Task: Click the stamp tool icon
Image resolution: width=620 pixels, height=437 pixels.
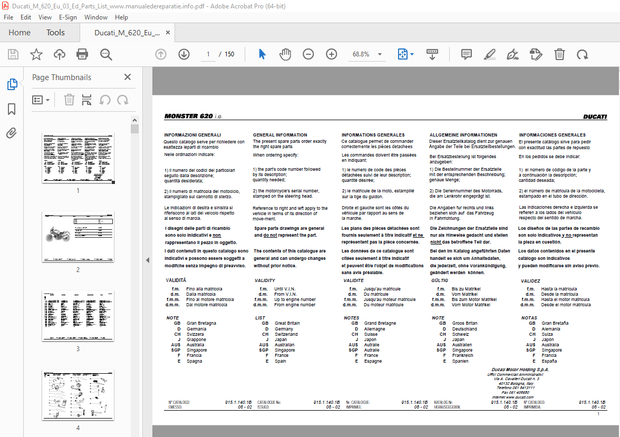Action: pos(536,54)
